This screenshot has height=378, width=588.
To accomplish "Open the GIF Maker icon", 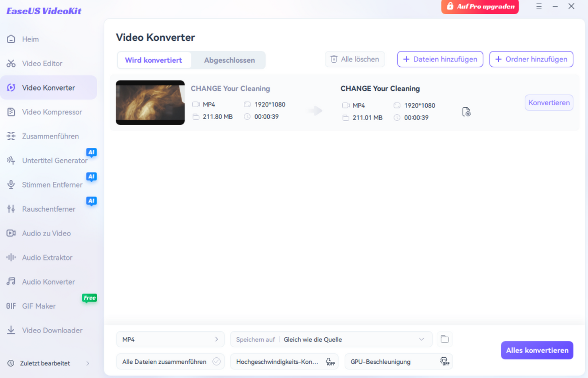I will [x=11, y=306].
